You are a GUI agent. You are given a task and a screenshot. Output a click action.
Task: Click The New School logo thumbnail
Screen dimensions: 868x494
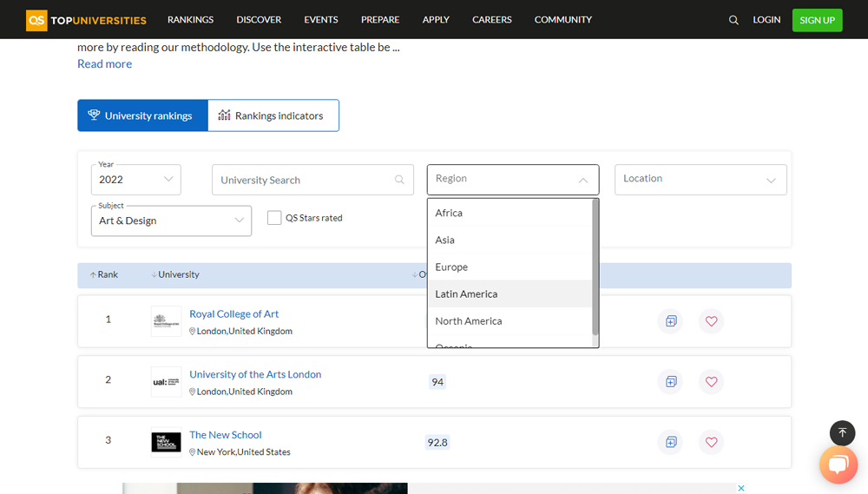pos(166,442)
